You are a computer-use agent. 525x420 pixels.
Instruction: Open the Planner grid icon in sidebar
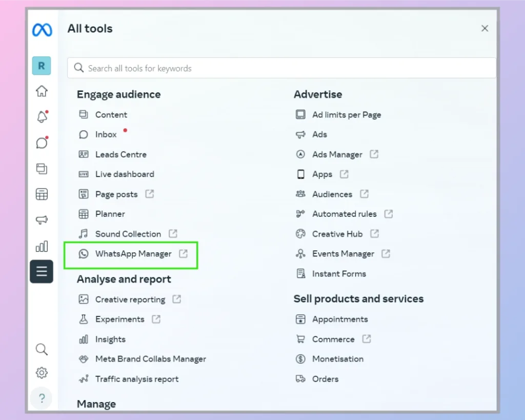click(42, 194)
